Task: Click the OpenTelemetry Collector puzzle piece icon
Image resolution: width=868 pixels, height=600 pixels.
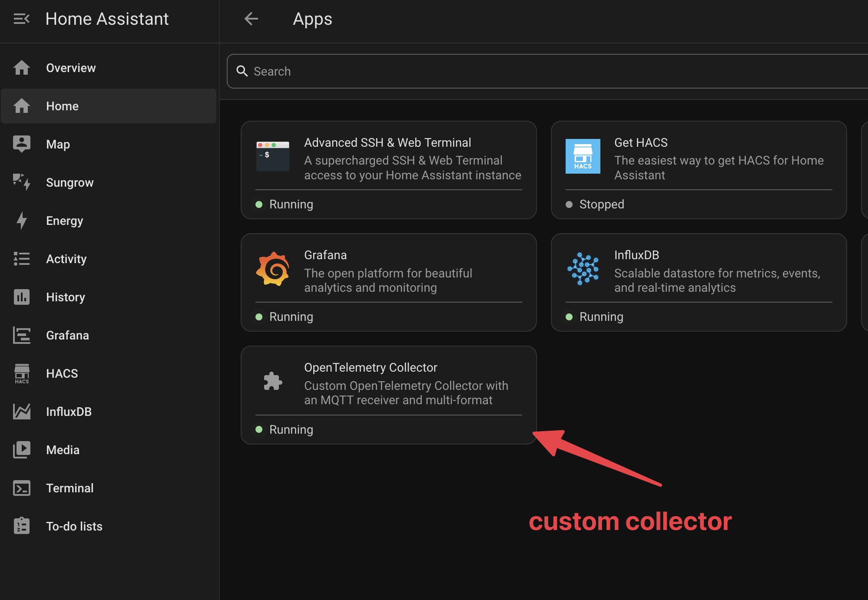Action: tap(273, 381)
